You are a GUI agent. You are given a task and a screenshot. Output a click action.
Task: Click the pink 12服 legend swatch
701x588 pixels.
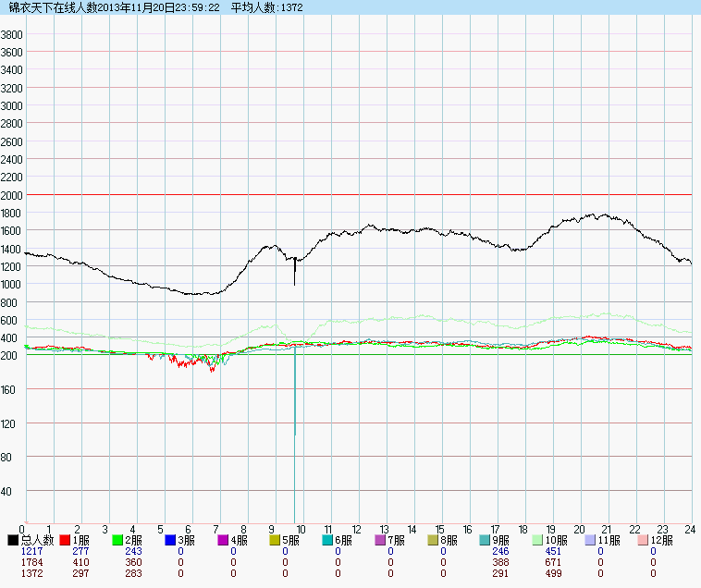644,540
